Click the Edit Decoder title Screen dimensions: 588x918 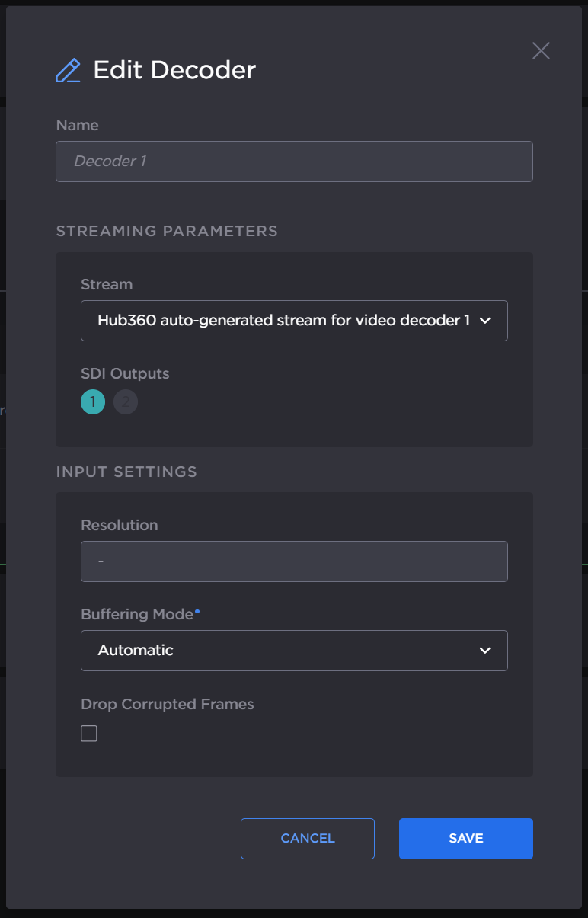174,70
